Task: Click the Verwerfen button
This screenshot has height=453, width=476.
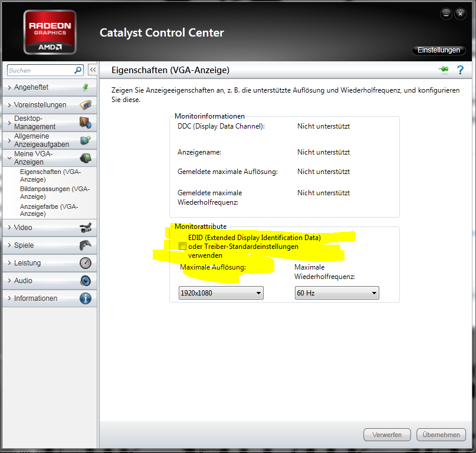Action: click(387, 435)
